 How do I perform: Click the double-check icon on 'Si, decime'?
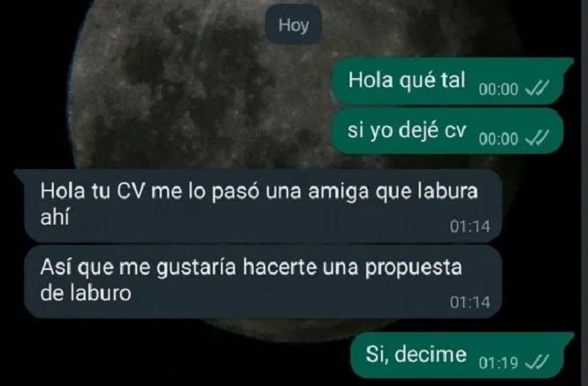[x=537, y=363]
